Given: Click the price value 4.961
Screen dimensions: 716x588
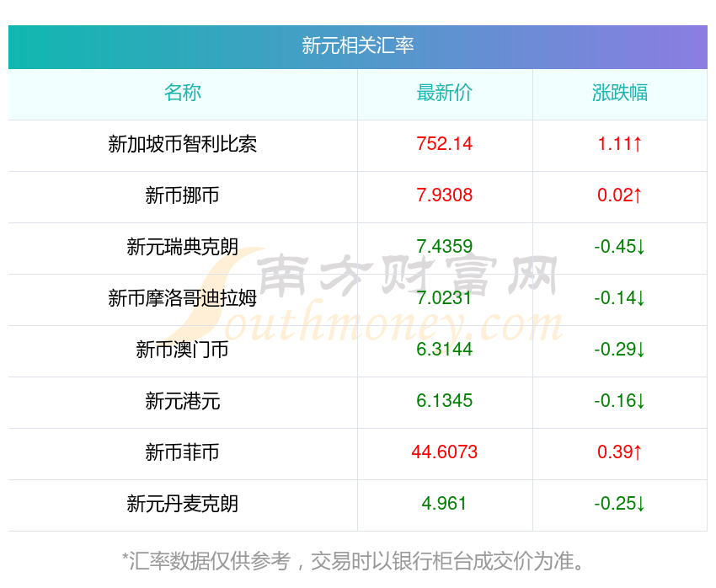Looking at the screenshot, I should 444,504.
